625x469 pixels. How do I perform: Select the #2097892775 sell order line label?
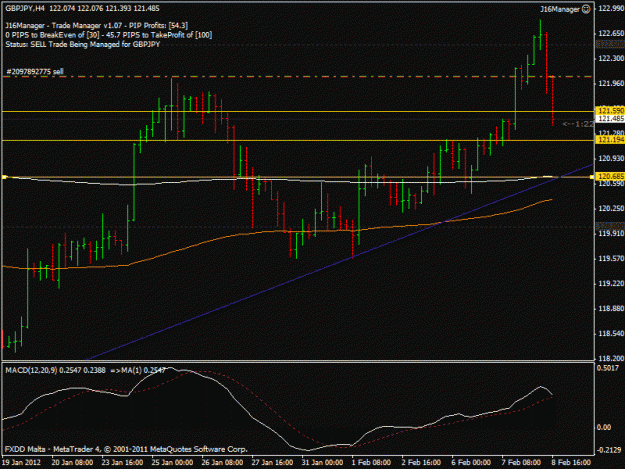35,72
